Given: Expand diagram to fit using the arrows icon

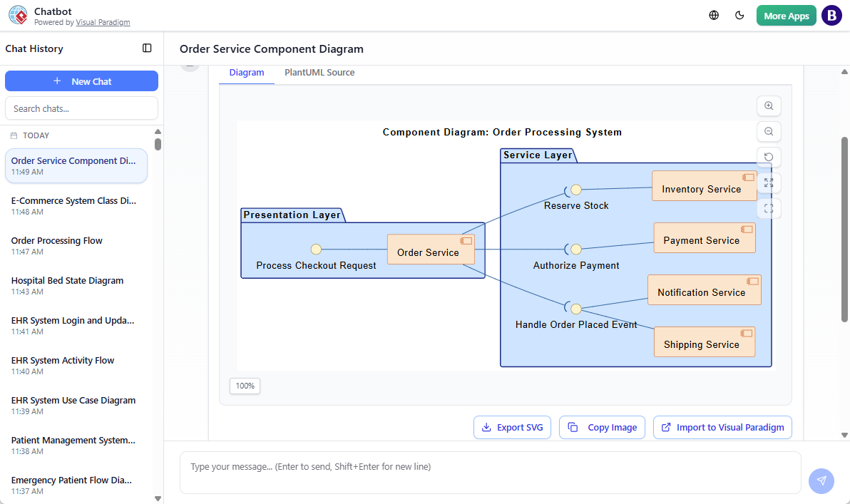Looking at the screenshot, I should [769, 182].
